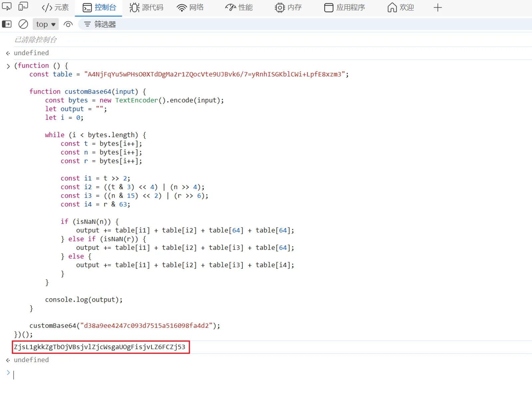This screenshot has height=396, width=532.
Task: Toggle the console sidebar panel
Action: (7, 24)
